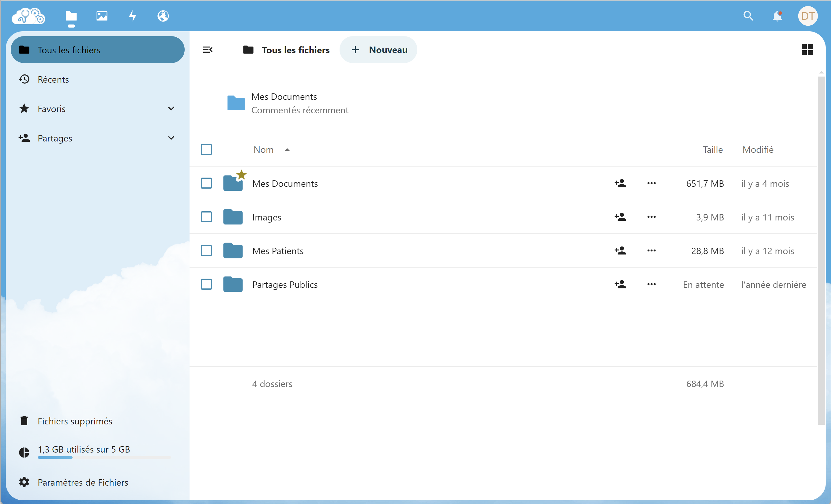Open recommended Mes Documents Commentés récemment card

tap(288, 103)
